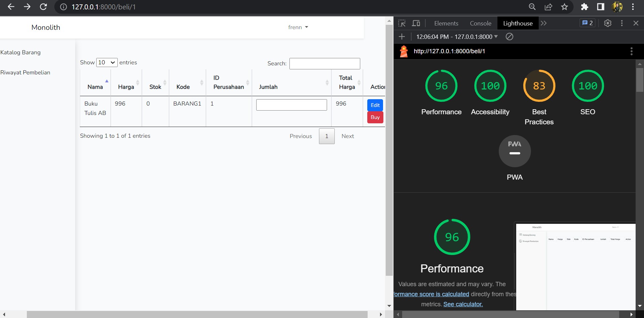The image size is (644, 318).
Task: Open the browser zoom magnifier icon
Action: (532, 7)
